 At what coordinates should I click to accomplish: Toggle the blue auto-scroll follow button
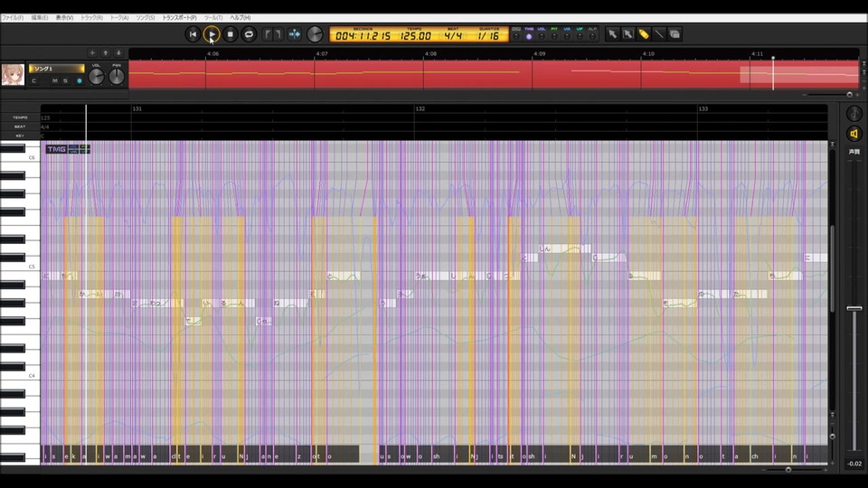click(x=295, y=34)
